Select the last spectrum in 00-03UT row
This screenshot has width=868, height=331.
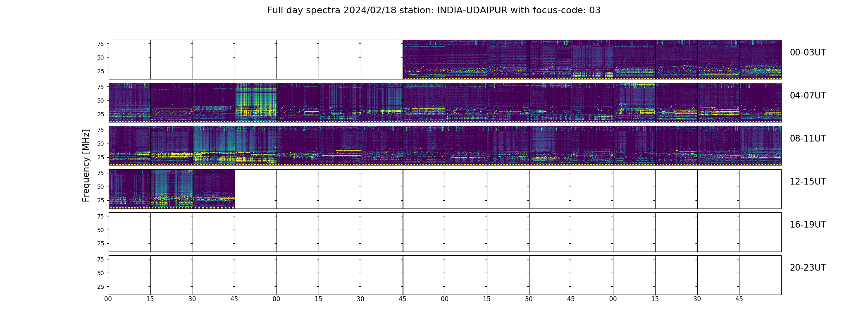(x=760, y=59)
